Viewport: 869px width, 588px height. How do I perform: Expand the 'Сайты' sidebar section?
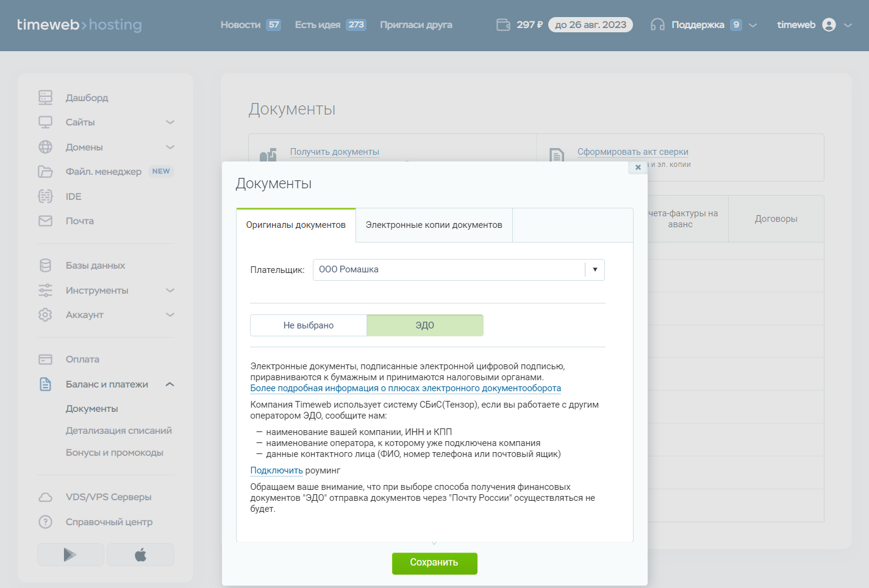coord(170,122)
